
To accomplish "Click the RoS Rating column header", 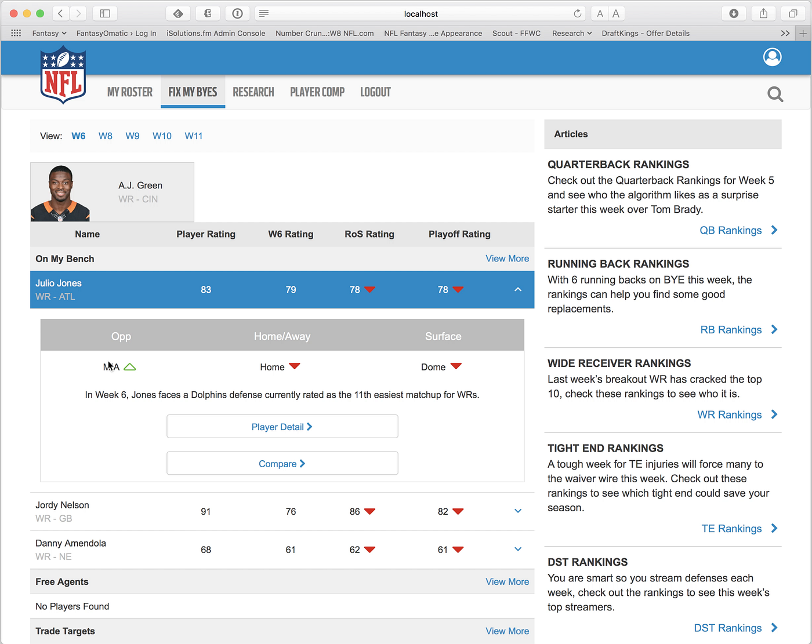I will point(369,234).
